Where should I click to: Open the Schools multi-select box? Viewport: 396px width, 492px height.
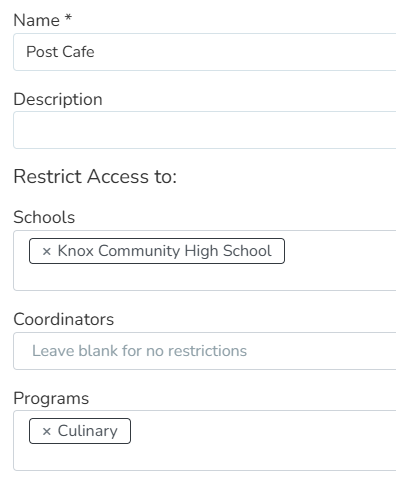click(x=205, y=260)
